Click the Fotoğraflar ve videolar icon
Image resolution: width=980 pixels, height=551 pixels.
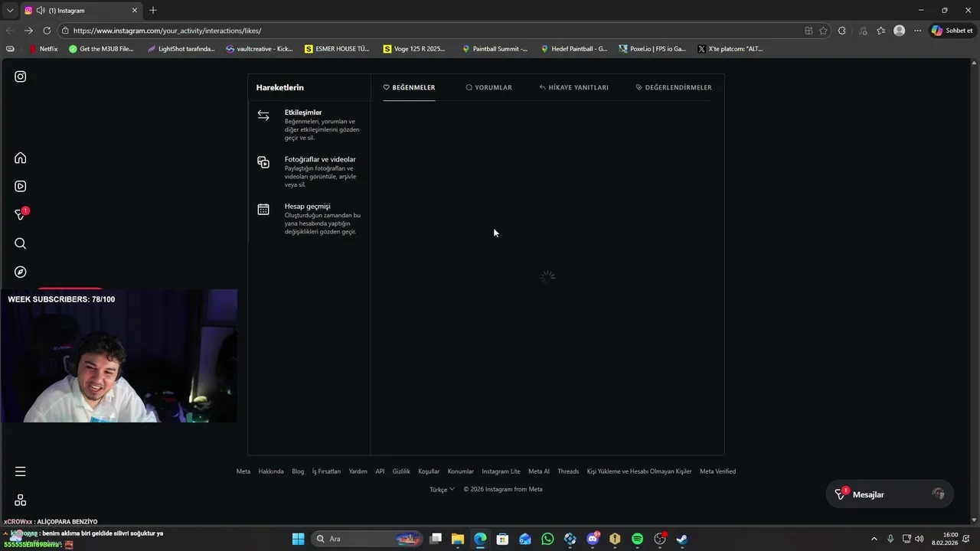(x=263, y=162)
